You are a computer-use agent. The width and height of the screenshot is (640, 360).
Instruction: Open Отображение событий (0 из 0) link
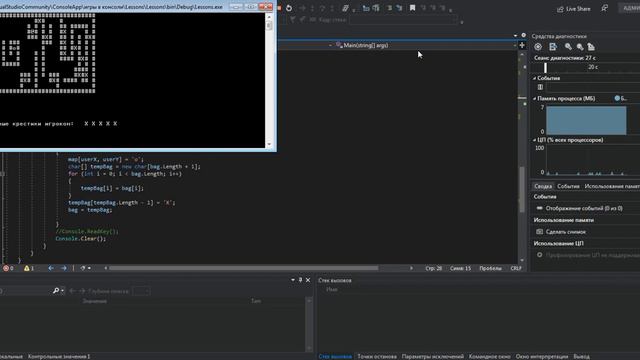584,208
